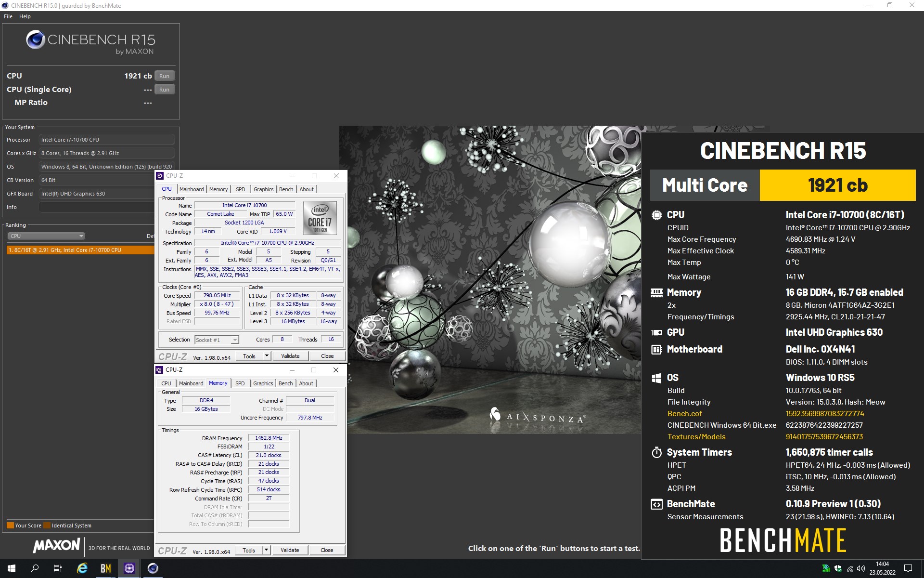Screen dimensions: 924x578
Task: Click BenchMate OS Windows icon
Action: point(656,378)
